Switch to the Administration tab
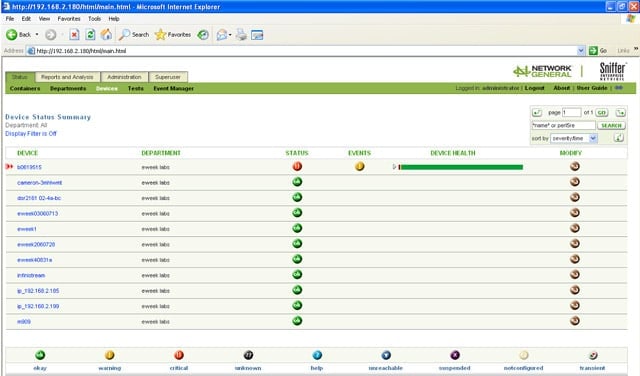 point(124,77)
